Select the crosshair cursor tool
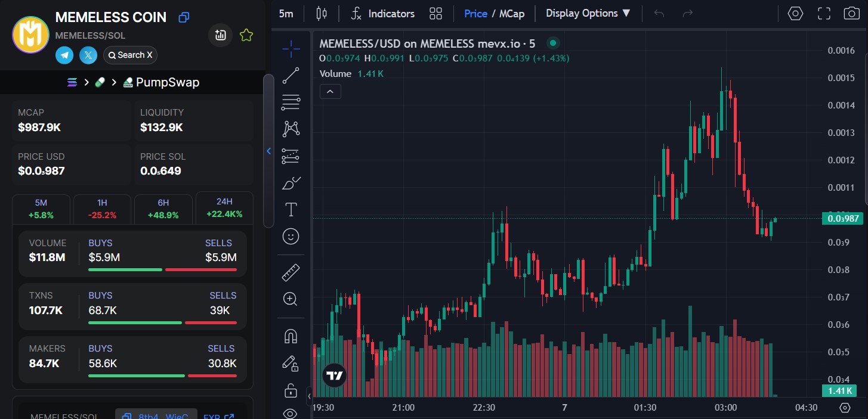 (291, 49)
